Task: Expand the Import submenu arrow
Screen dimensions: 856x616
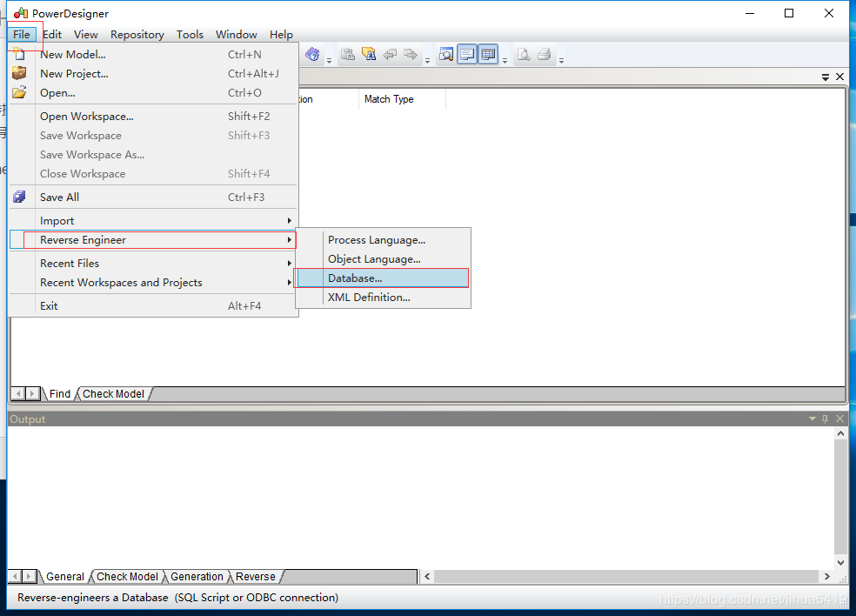Action: (x=290, y=220)
